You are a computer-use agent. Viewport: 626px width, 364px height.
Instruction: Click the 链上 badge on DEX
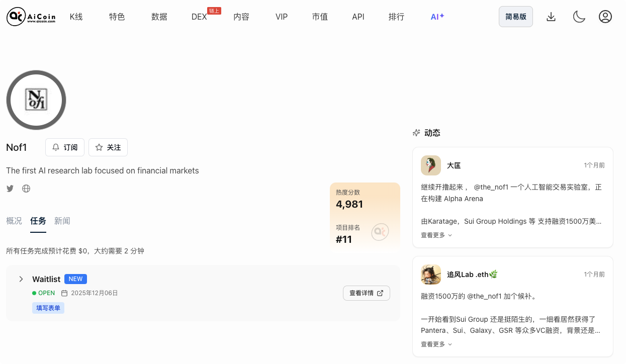tap(214, 11)
